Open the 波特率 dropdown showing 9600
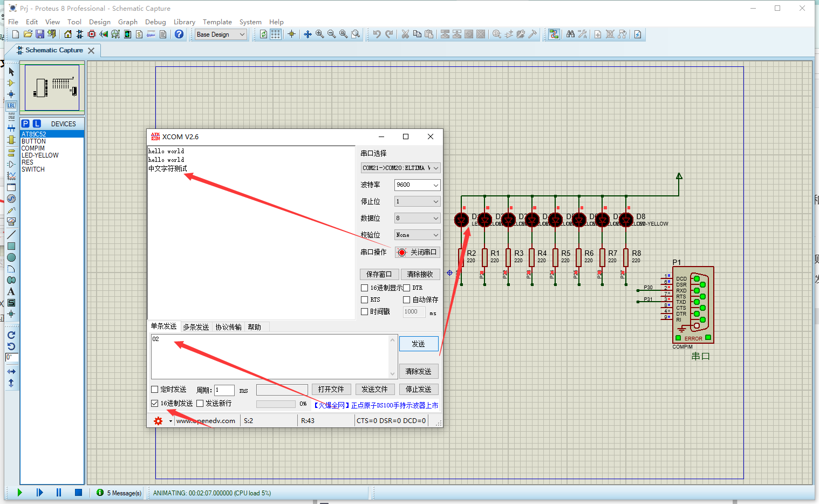 pyautogui.click(x=418, y=185)
